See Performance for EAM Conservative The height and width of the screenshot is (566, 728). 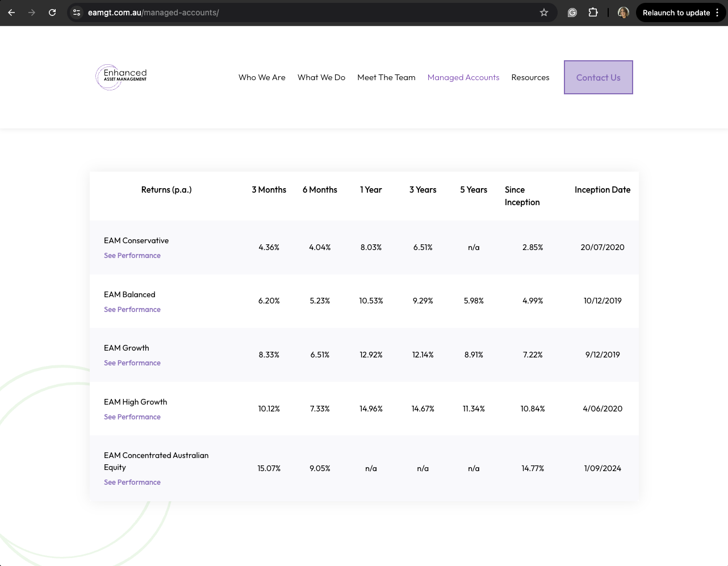click(132, 256)
